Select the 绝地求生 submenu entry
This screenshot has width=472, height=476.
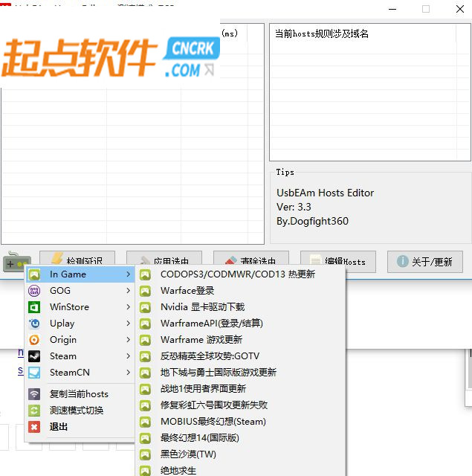(241, 471)
